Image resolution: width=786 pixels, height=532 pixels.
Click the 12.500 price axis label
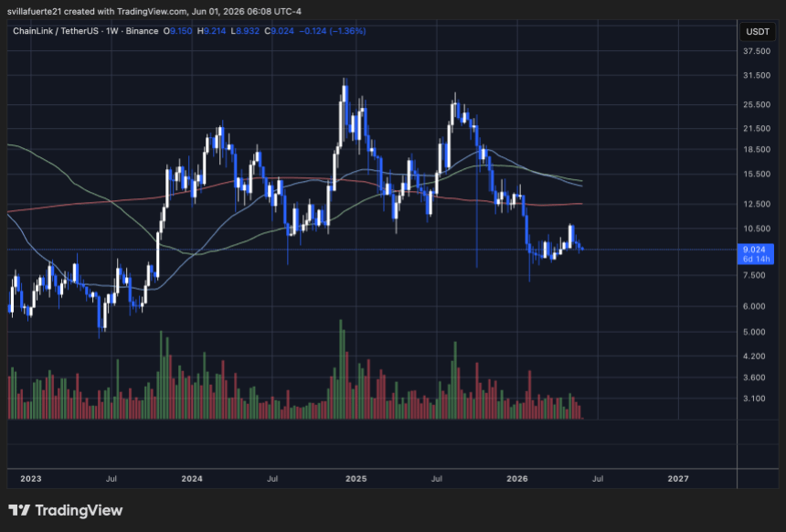(757, 204)
